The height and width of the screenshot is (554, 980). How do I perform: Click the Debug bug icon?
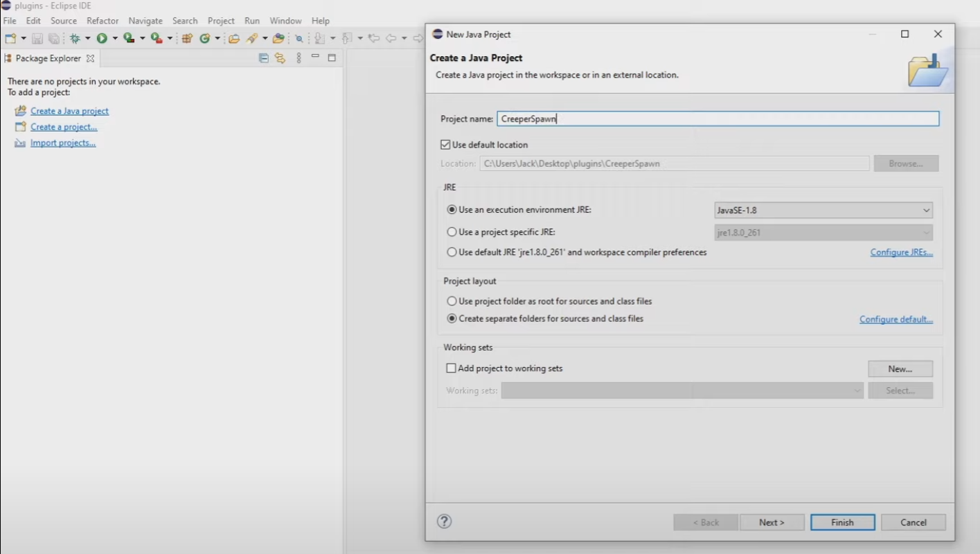click(x=75, y=39)
